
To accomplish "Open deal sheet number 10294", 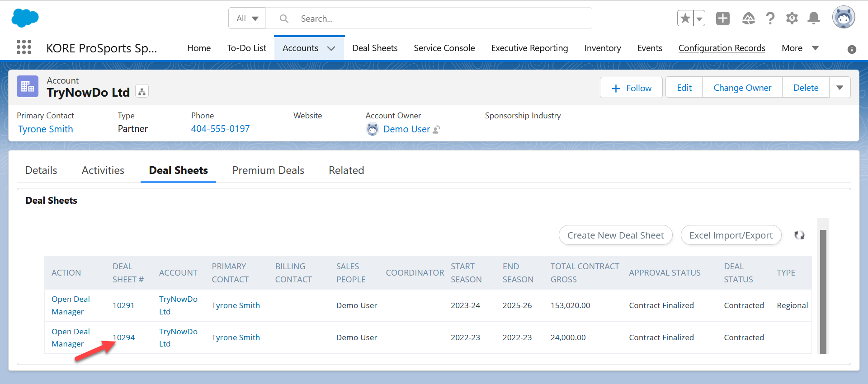I will click(x=123, y=337).
